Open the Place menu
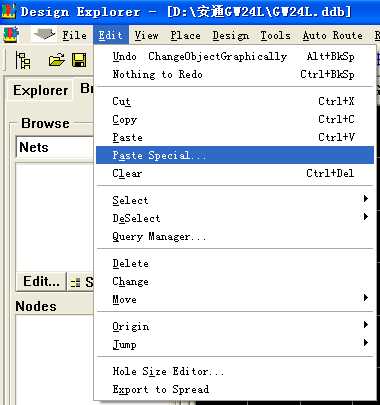 tap(186, 35)
